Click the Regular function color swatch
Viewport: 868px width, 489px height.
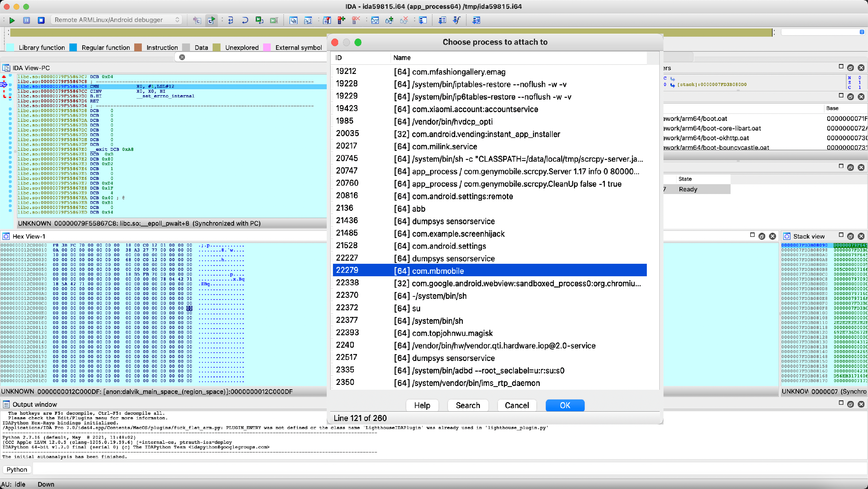pos(73,48)
